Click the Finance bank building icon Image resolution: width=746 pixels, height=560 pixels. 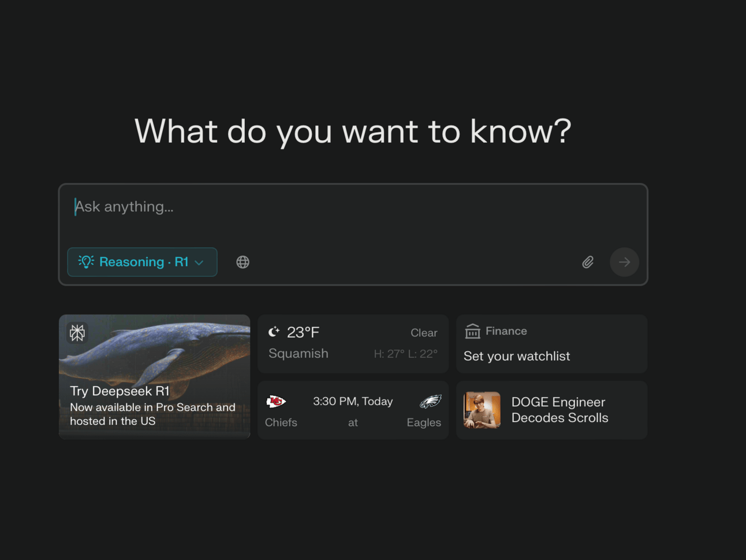point(472,331)
